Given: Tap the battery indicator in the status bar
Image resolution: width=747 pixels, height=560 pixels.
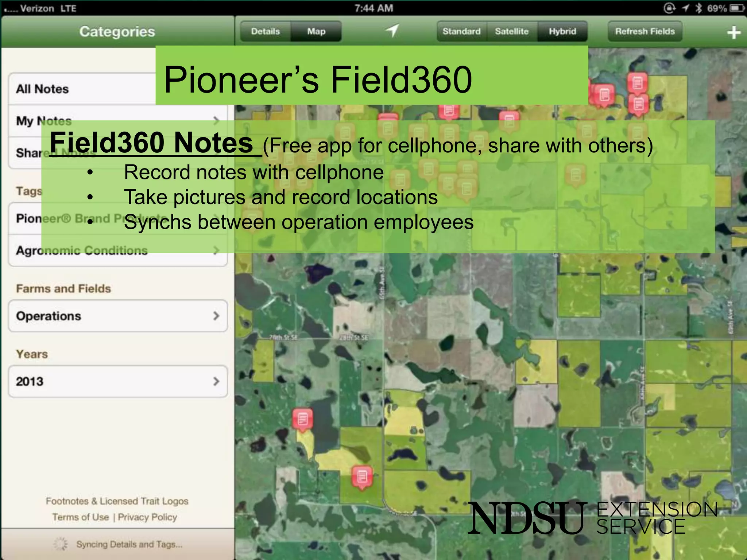Looking at the screenshot, I should 737,8.
